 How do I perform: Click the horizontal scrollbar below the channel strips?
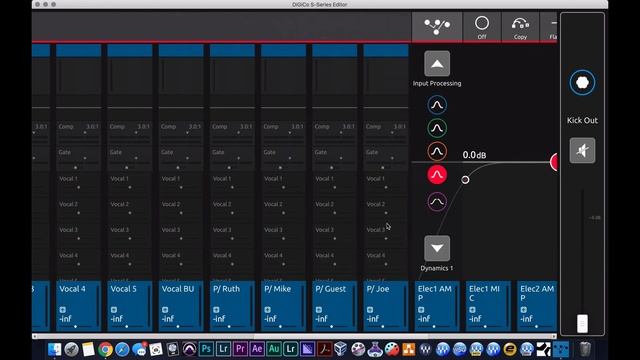pyautogui.click(x=294, y=336)
